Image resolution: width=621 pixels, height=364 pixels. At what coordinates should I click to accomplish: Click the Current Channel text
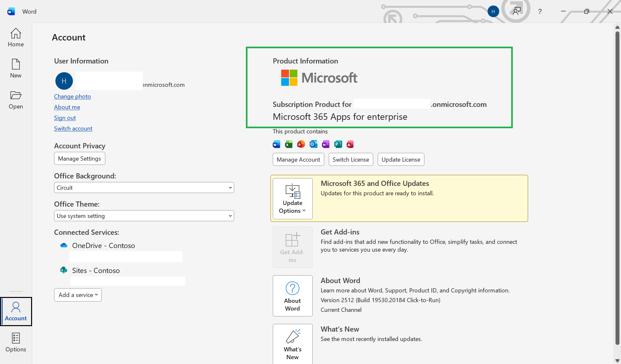click(341, 310)
